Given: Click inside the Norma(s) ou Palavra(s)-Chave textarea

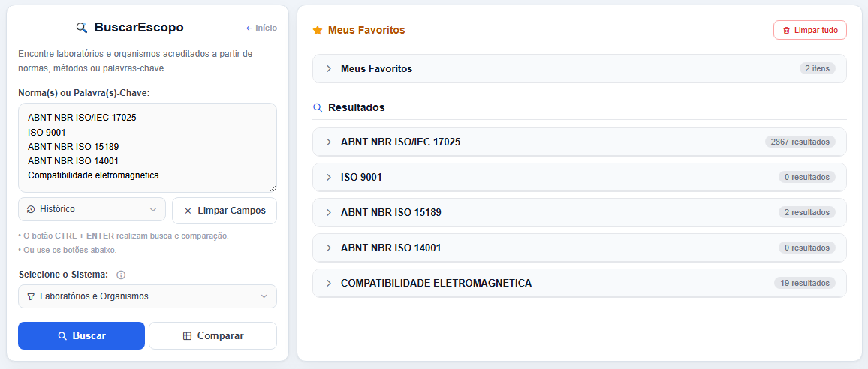Looking at the screenshot, I should (147, 148).
